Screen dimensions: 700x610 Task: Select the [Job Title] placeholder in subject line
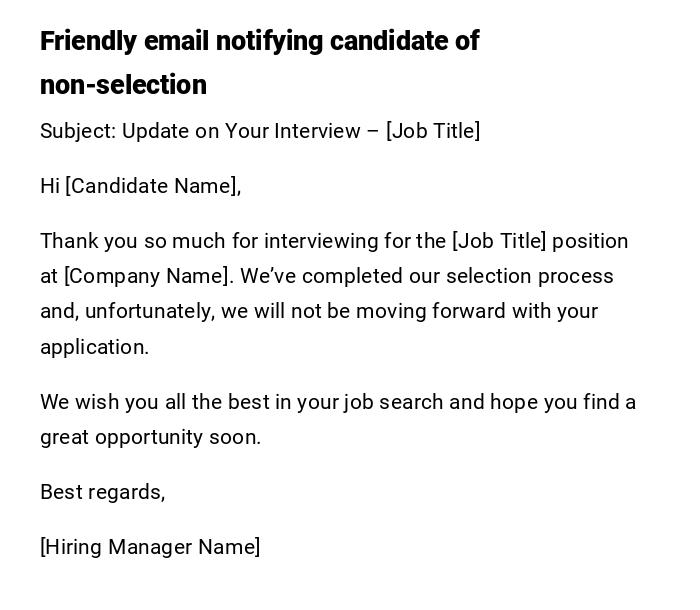pyautogui.click(x=433, y=131)
